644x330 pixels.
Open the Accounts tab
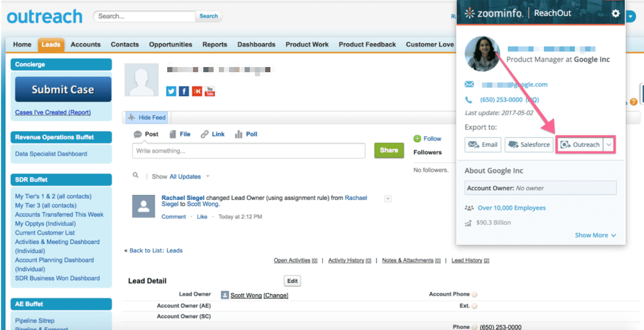coord(86,44)
